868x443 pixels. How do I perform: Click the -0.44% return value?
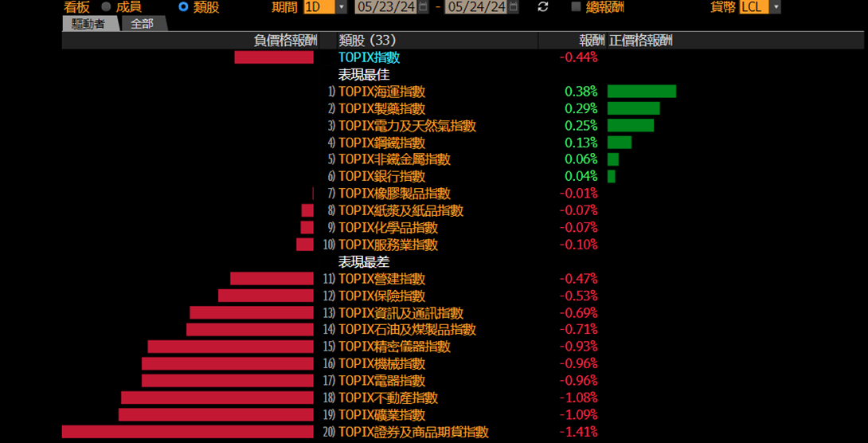(x=578, y=57)
